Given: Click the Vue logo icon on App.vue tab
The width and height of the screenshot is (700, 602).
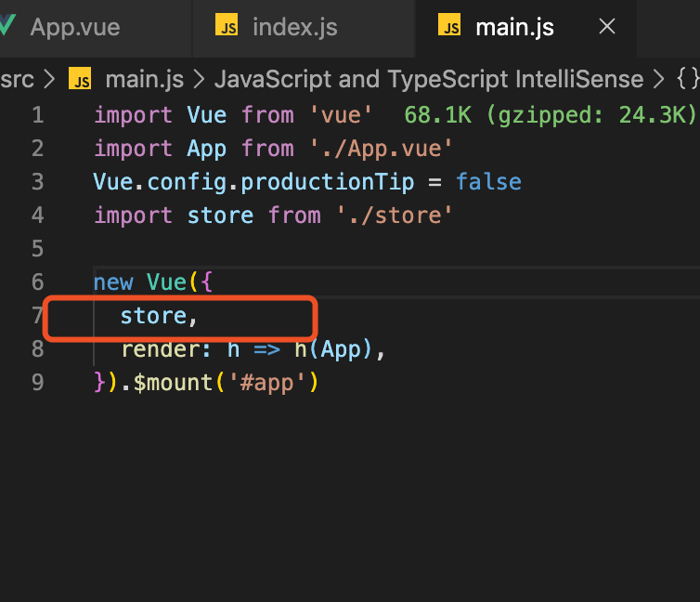Looking at the screenshot, I should point(7,24).
